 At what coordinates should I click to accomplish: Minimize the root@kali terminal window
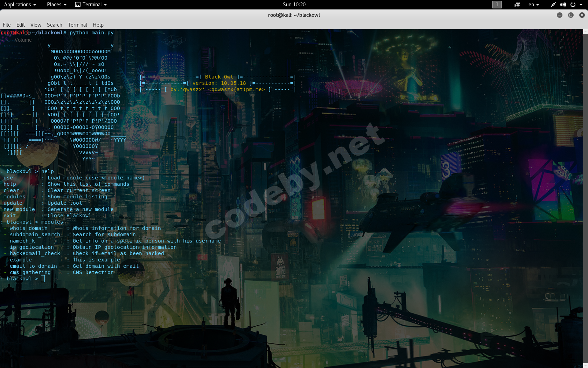pyautogui.click(x=560, y=15)
